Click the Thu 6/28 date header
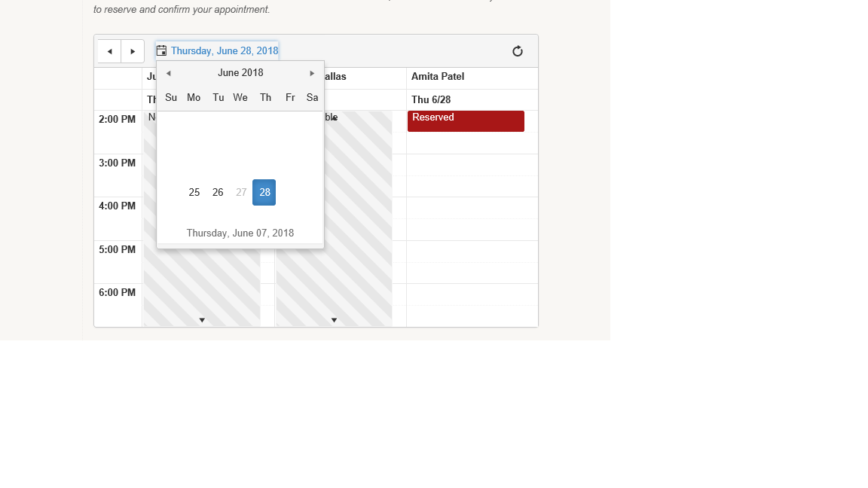 click(431, 99)
